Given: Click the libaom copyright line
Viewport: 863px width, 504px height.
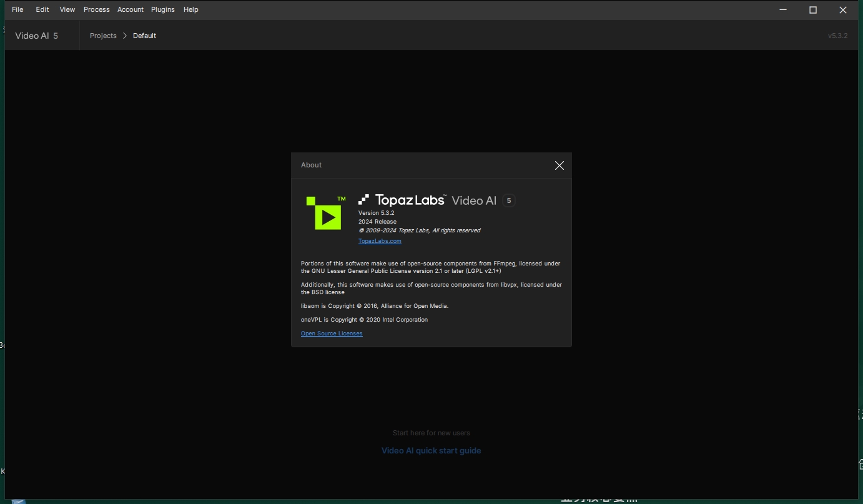Looking at the screenshot, I should click(x=375, y=306).
